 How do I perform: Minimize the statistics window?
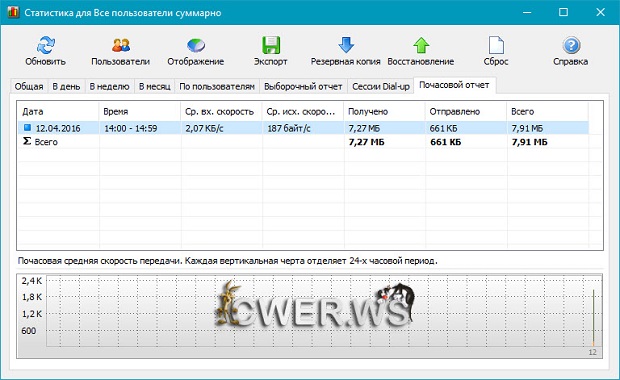click(x=527, y=12)
